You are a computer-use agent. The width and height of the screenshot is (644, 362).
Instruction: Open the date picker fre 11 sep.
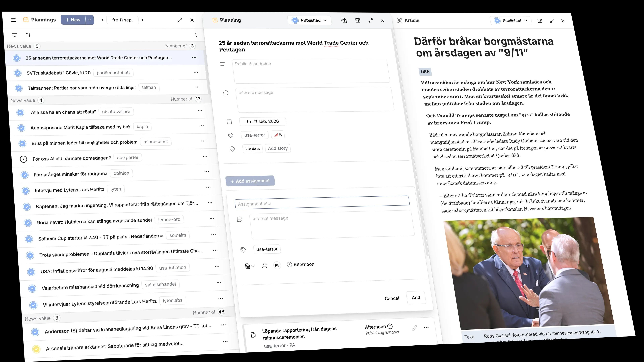[x=122, y=20]
